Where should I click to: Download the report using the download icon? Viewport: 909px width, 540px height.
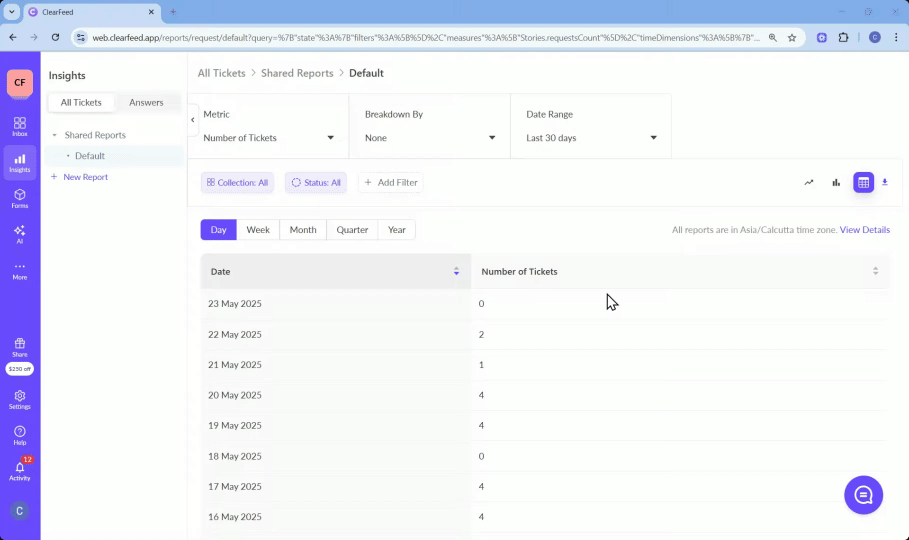tap(885, 182)
